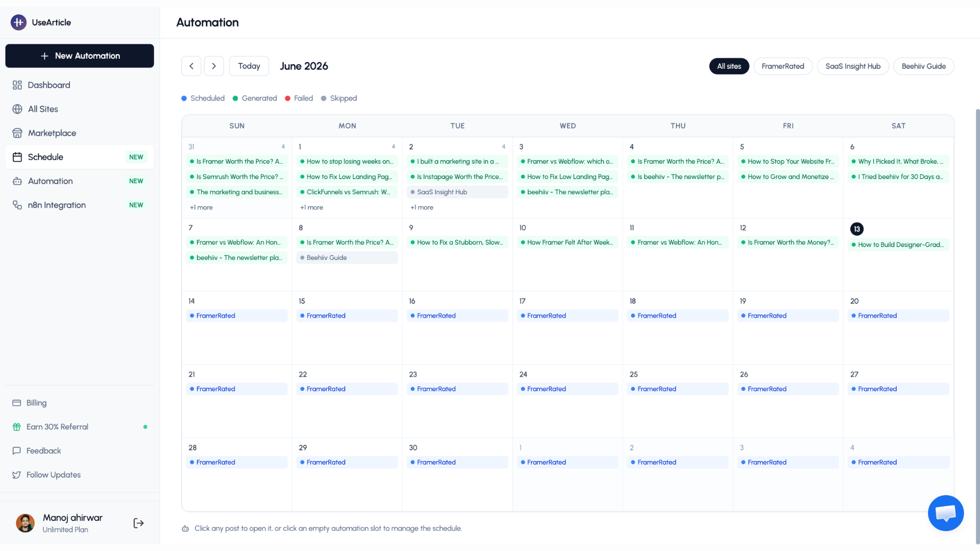Open All Sites from the sidebar
This screenshot has width=980, height=551.
point(80,109)
